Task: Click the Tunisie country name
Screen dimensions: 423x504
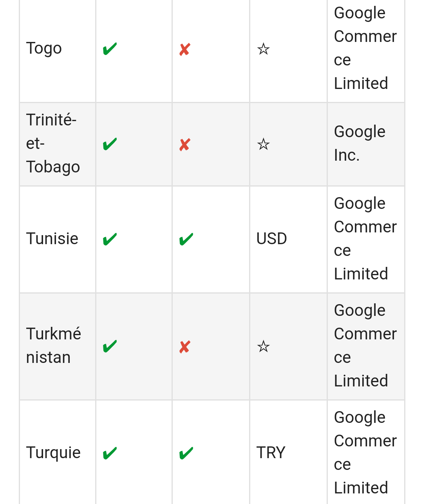Action: point(52,239)
